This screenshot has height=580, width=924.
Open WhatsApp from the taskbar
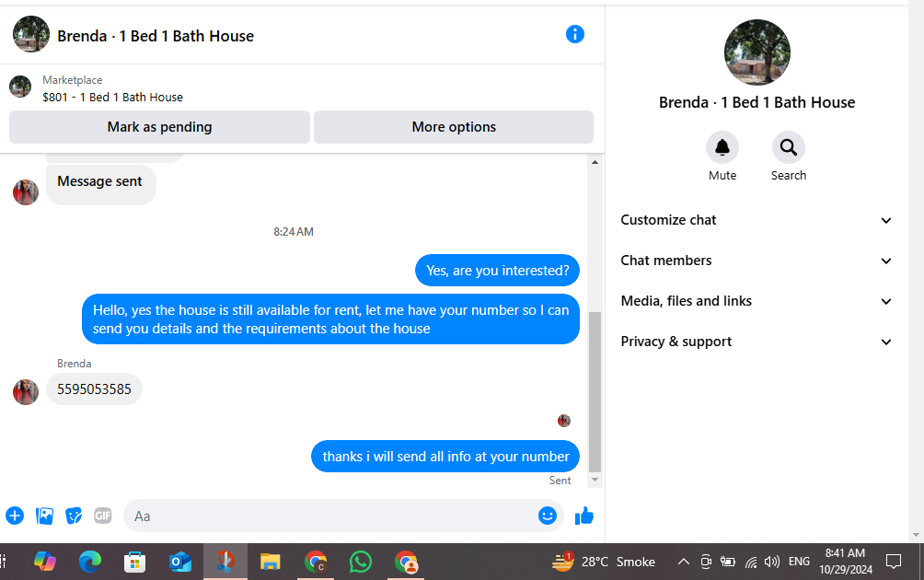point(360,562)
